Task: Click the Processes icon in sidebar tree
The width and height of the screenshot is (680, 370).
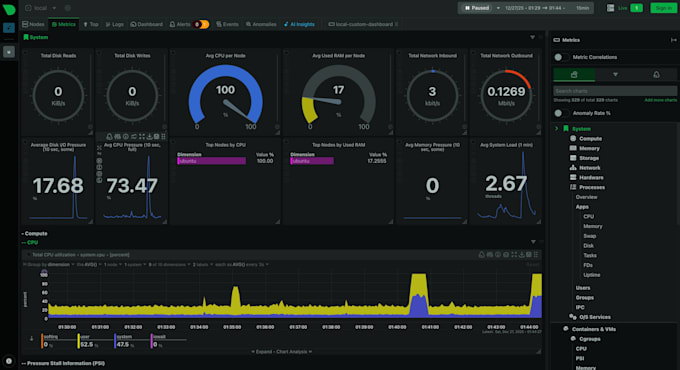Action: [x=573, y=187]
